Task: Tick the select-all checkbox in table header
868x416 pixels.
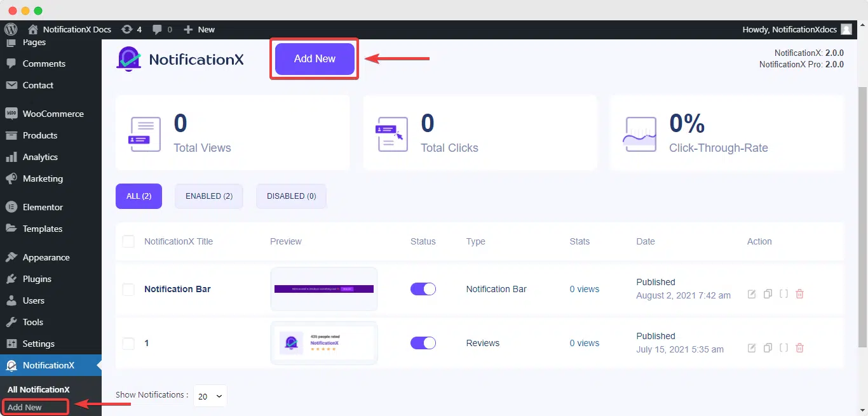Action: click(128, 241)
